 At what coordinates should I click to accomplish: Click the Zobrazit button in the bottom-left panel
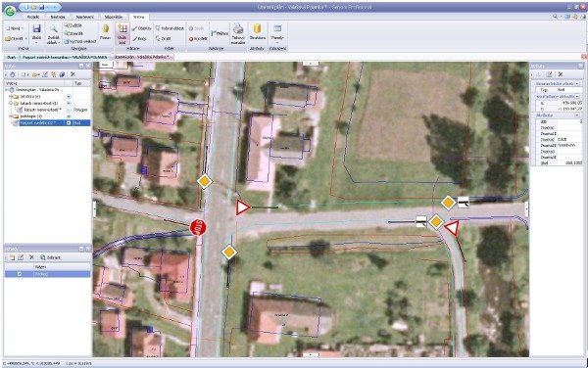50,257
